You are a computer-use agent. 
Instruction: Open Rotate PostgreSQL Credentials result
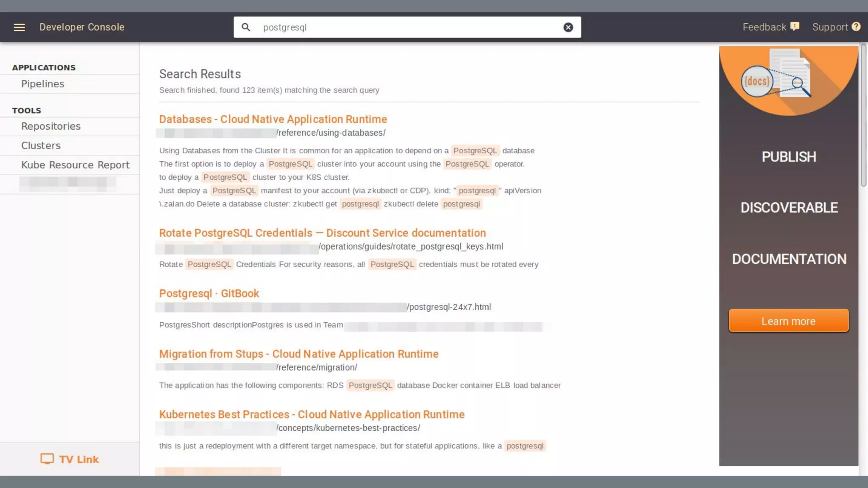322,233
